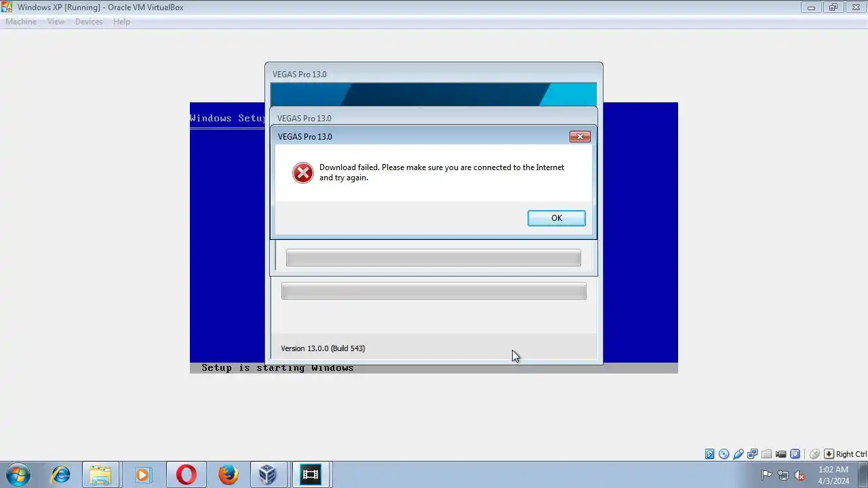The width and height of the screenshot is (868, 488).
Task: Restore down the VirtualBox window
Action: 833,7
